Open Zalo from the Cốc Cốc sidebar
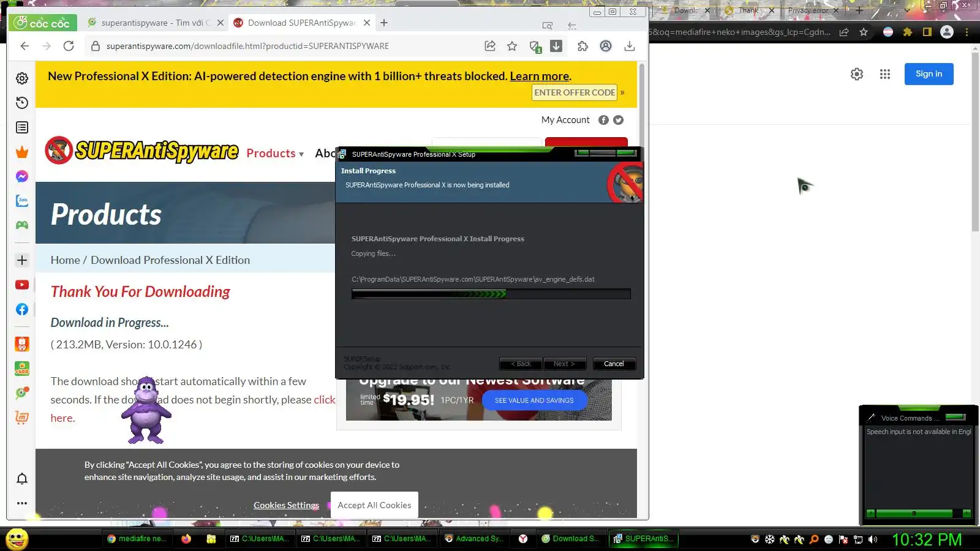980x551 pixels. 22,201
